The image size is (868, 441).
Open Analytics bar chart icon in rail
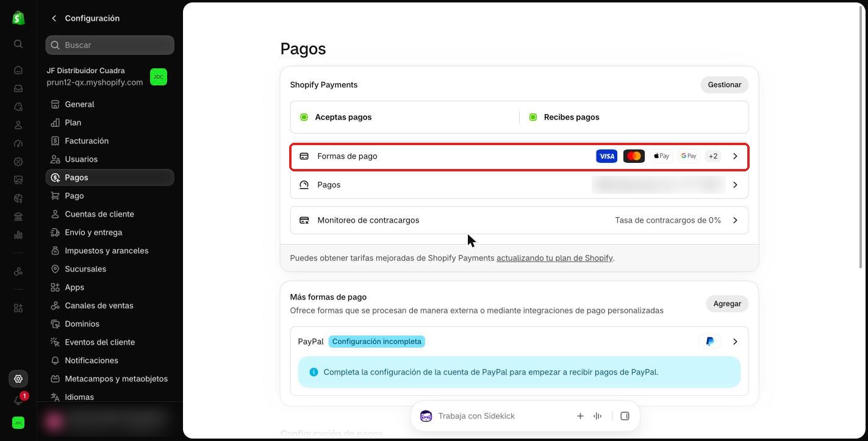[18, 235]
